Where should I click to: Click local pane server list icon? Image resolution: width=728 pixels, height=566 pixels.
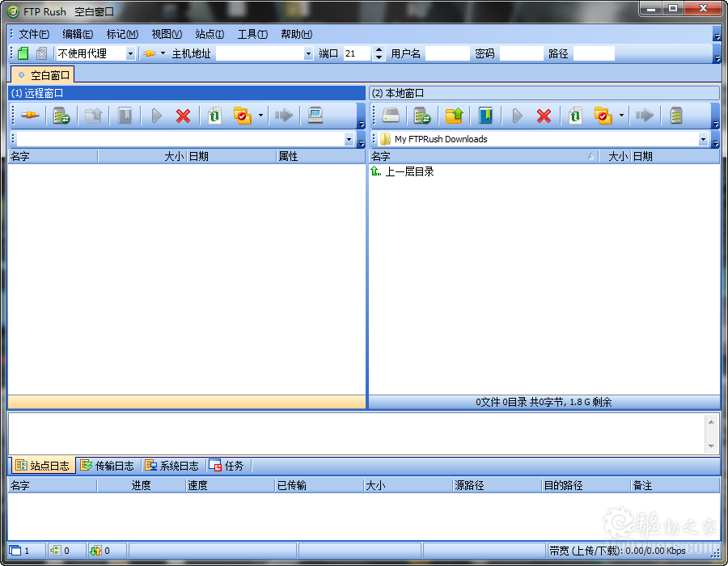(676, 115)
